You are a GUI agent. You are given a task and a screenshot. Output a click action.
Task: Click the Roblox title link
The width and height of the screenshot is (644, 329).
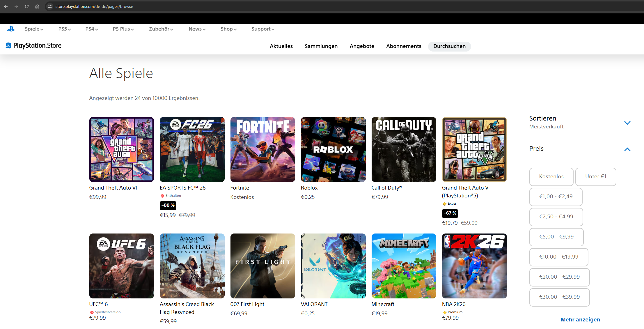(x=309, y=188)
